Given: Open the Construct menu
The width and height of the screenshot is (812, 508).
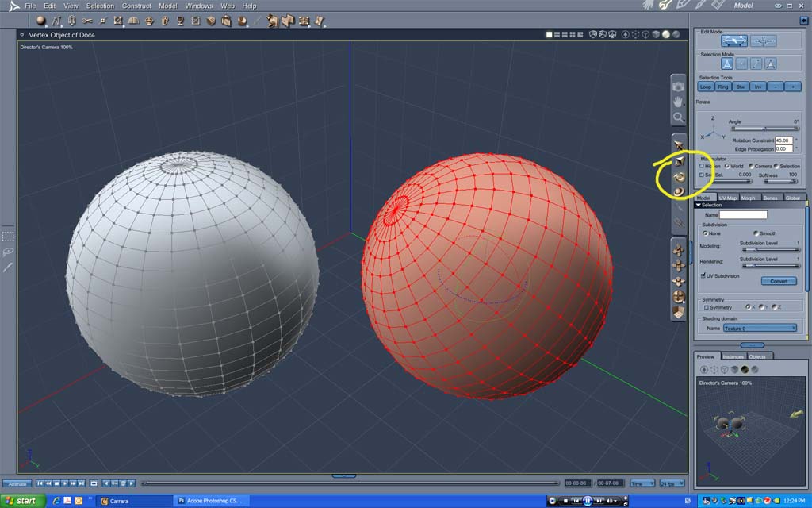Looking at the screenshot, I should [136, 6].
